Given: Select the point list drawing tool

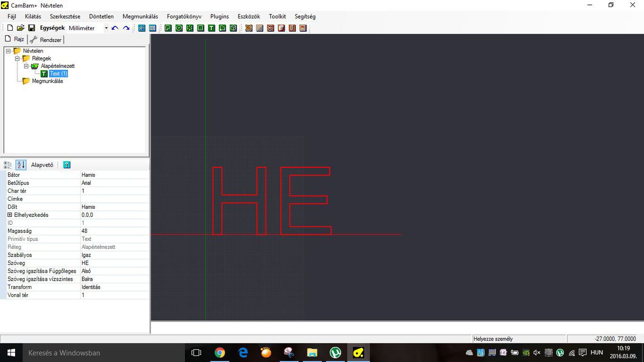Looking at the screenshot, I should (190, 28).
